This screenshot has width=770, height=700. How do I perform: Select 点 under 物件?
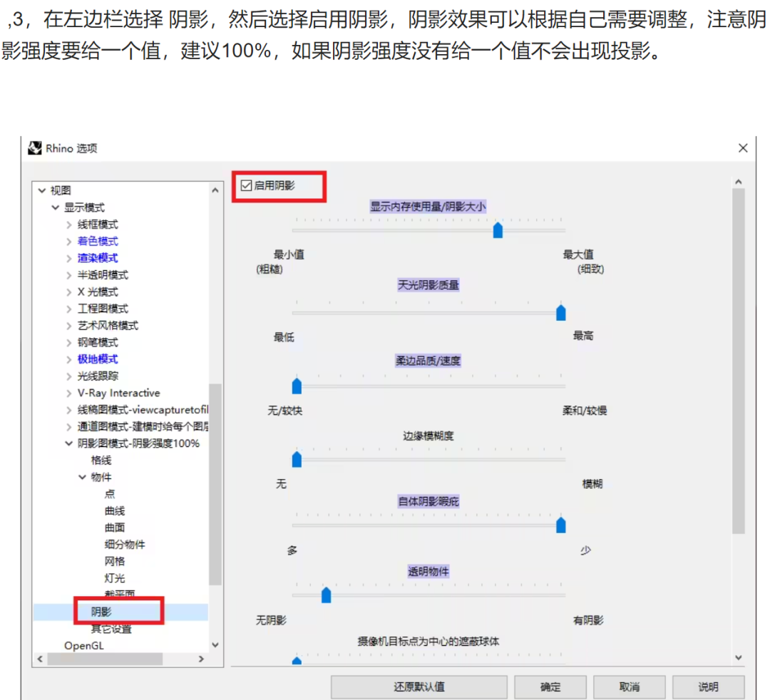coord(110,494)
